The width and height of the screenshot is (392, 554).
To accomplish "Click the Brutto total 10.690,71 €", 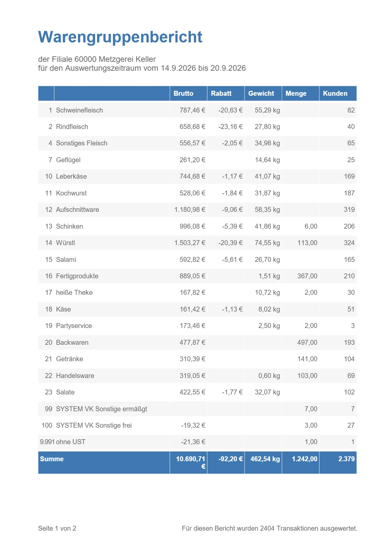I will (x=191, y=463).
